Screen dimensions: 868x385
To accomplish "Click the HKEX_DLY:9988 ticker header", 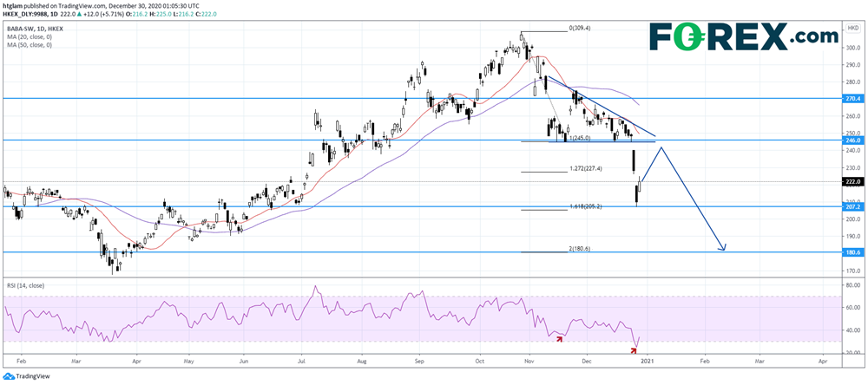I will [x=28, y=15].
